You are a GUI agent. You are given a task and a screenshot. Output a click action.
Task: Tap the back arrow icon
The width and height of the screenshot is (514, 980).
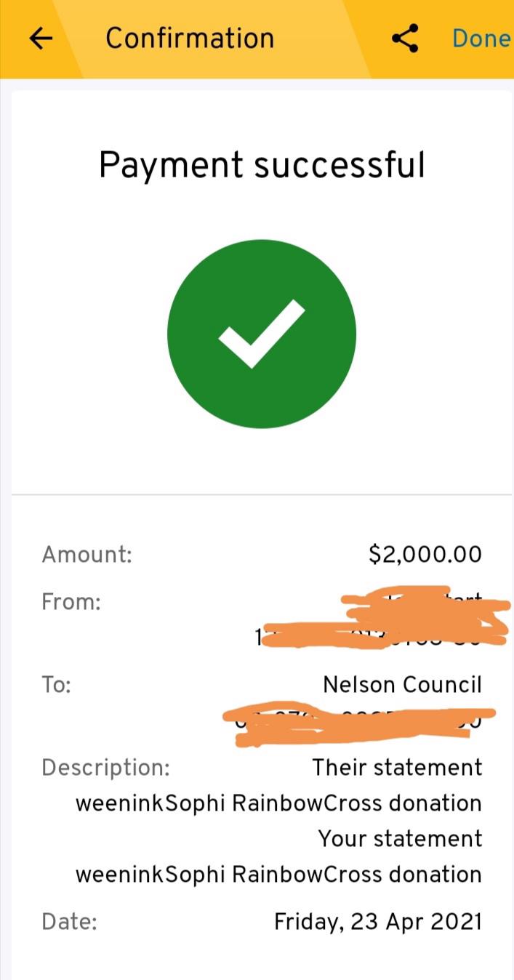click(x=41, y=39)
